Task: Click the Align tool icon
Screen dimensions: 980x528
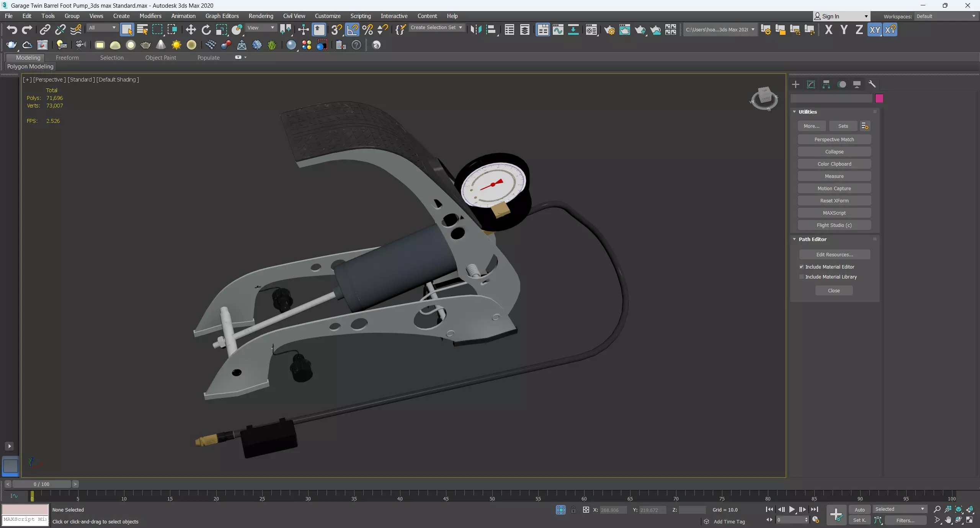Action: pos(491,29)
